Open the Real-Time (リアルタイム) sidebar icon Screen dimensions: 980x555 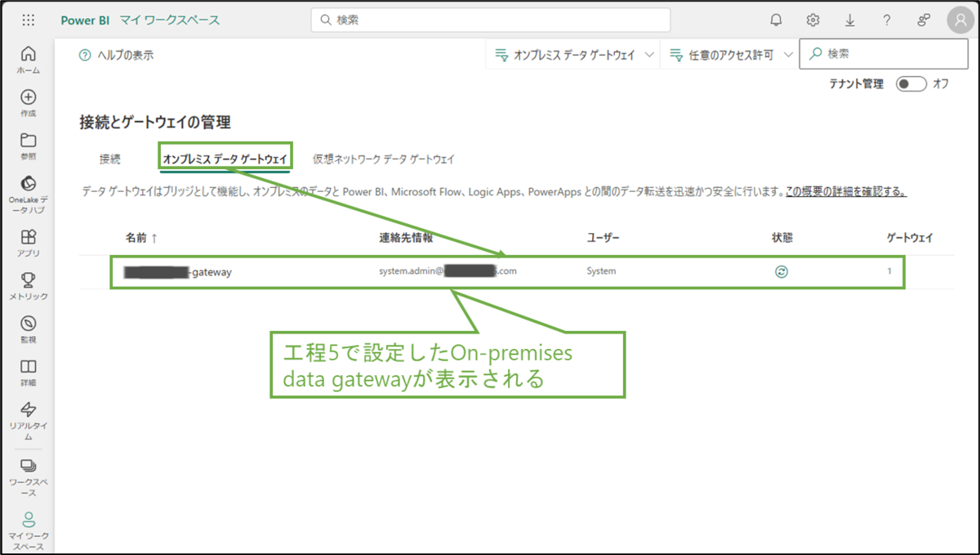(x=28, y=420)
